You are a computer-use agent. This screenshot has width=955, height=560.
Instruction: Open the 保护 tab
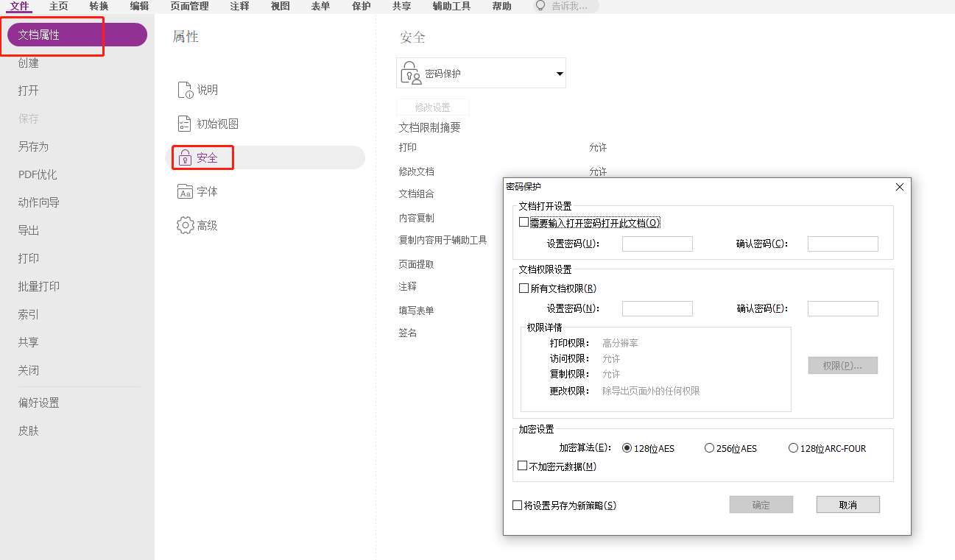point(361,6)
